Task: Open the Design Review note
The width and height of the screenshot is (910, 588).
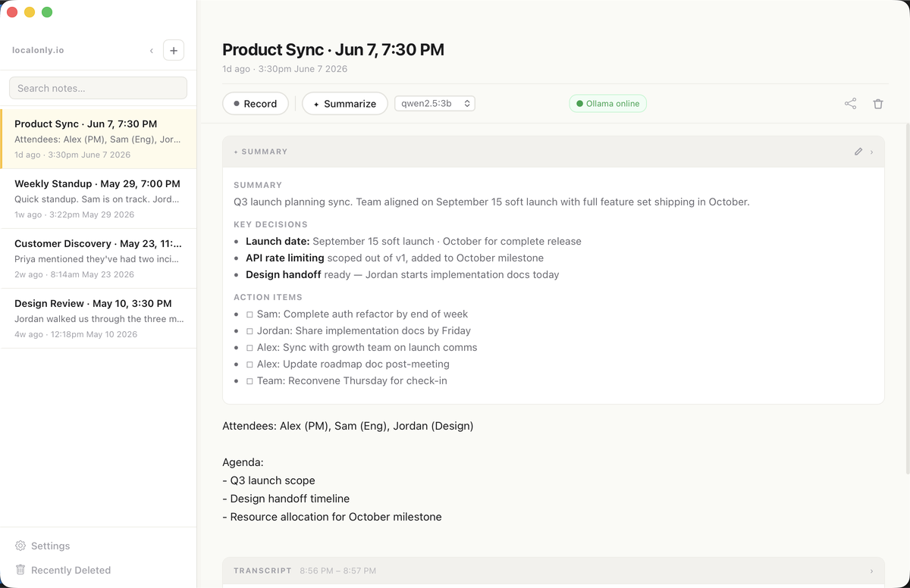Action: [99, 318]
